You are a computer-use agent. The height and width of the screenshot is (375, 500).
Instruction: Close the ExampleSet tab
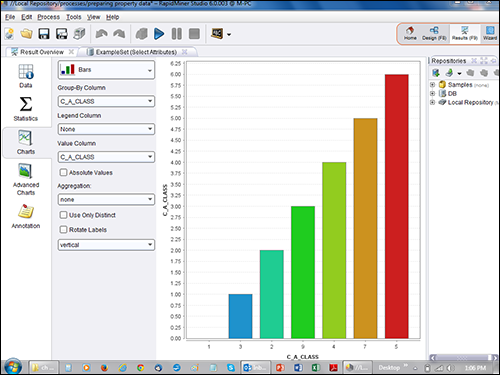pyautogui.click(x=184, y=52)
